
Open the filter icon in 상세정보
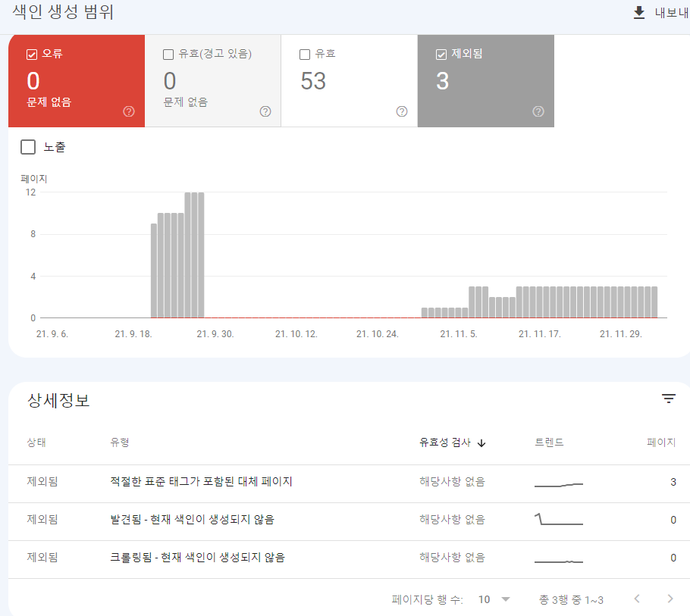pyautogui.click(x=669, y=399)
